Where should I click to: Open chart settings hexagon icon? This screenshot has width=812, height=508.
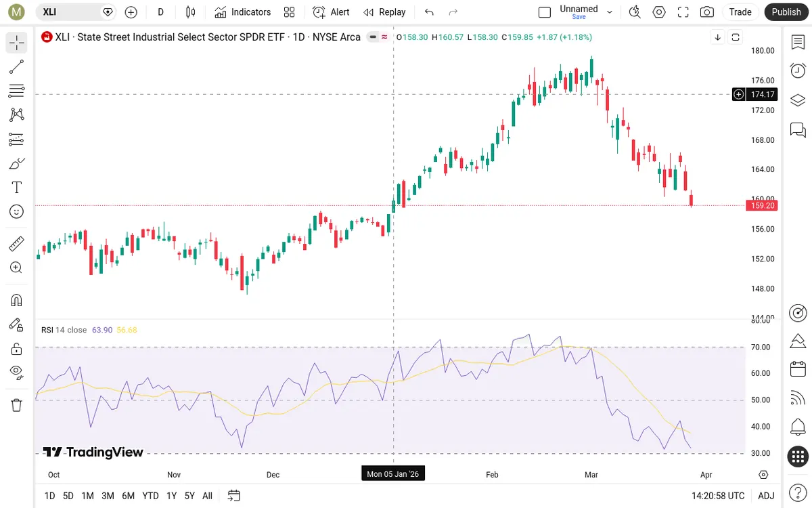point(659,12)
